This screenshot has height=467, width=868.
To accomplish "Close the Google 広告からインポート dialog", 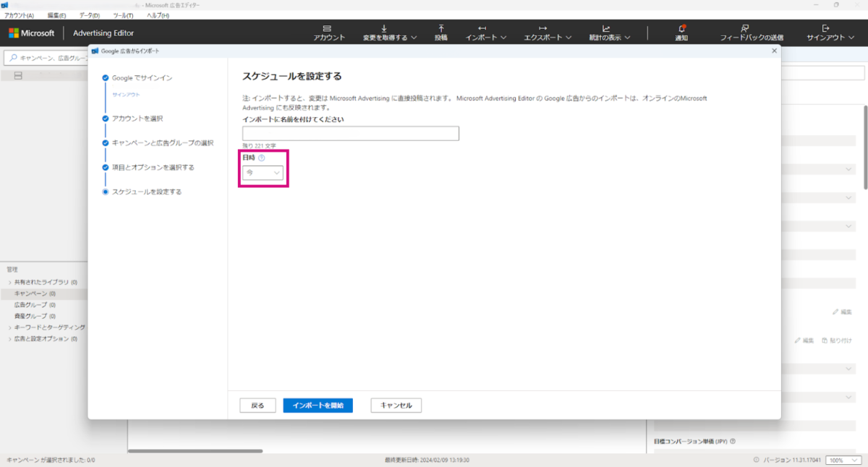I will 774,51.
